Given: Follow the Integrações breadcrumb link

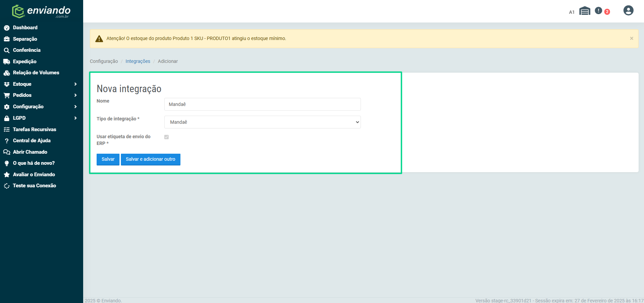Looking at the screenshot, I should pyautogui.click(x=138, y=61).
